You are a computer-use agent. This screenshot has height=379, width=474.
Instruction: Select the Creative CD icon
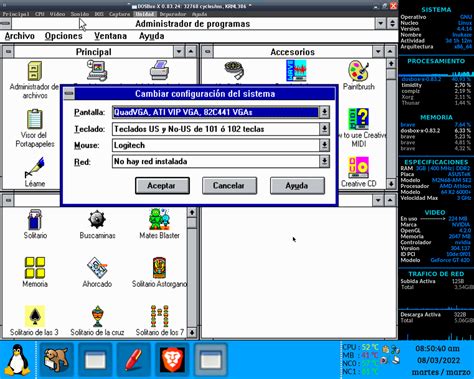pos(358,168)
